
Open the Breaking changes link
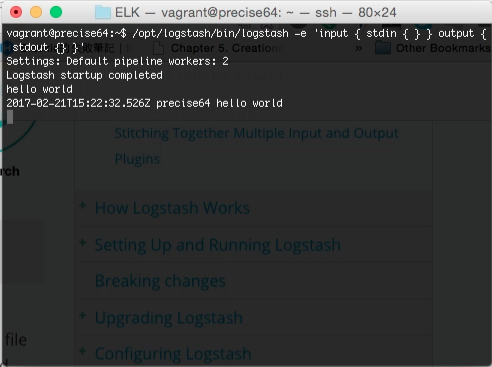160,281
